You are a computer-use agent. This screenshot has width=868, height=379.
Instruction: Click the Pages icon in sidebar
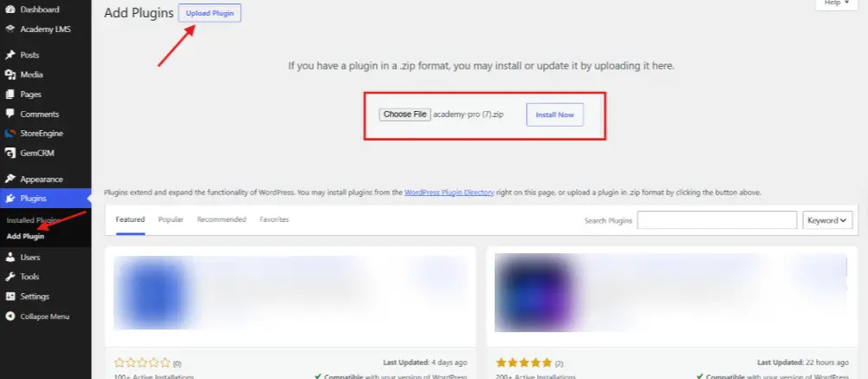[10, 95]
